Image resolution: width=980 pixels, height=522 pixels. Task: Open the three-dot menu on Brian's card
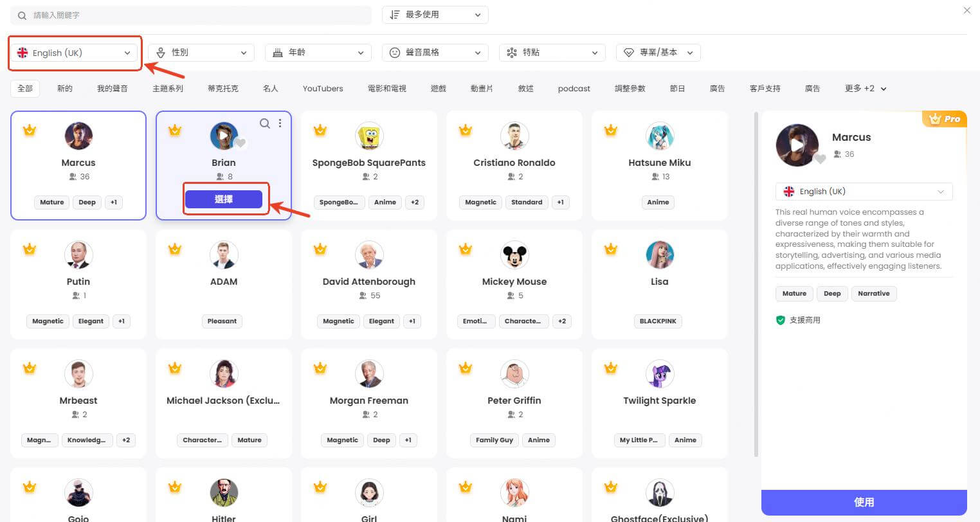(x=280, y=123)
